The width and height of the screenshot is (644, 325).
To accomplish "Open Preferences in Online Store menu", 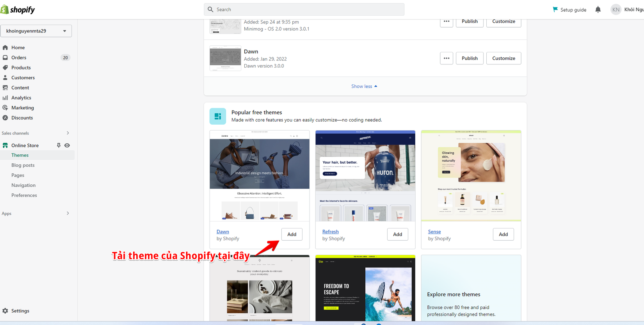I will pos(24,195).
